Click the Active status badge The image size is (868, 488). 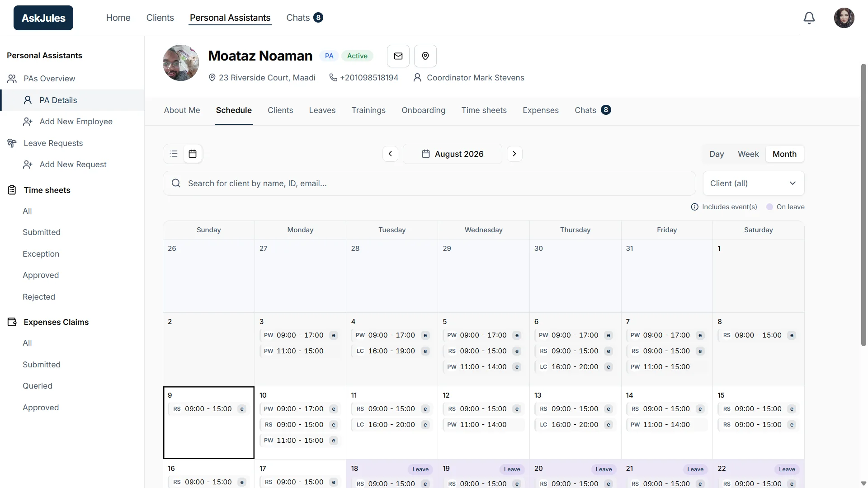(357, 56)
